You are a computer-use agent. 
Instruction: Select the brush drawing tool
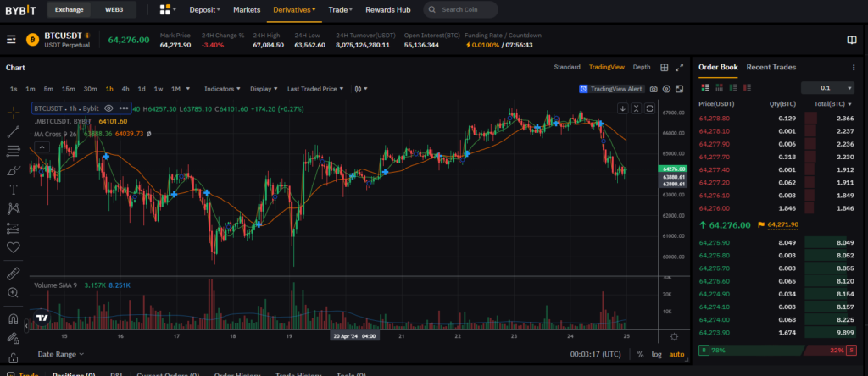14,170
